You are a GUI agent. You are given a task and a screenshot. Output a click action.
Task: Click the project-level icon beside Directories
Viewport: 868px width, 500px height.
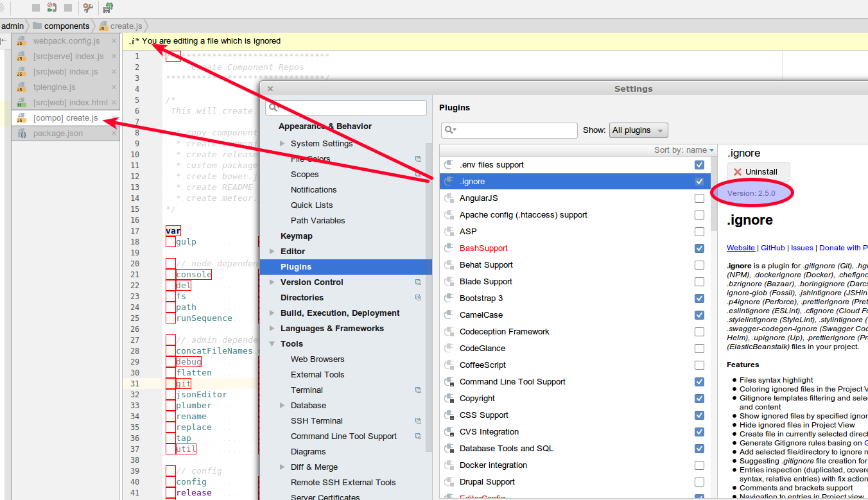click(x=418, y=298)
